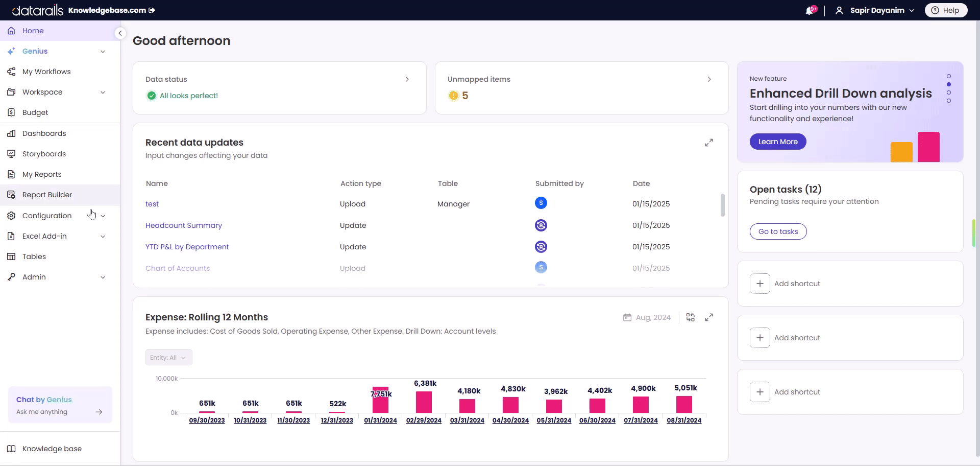The width and height of the screenshot is (980, 466).
Task: Click the Learn More button
Action: 778,142
